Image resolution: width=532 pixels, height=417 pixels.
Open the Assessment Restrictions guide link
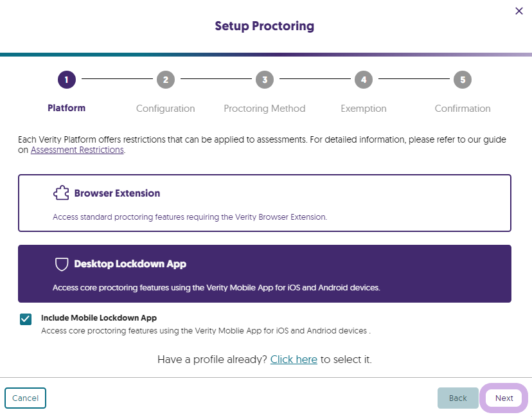coord(77,150)
